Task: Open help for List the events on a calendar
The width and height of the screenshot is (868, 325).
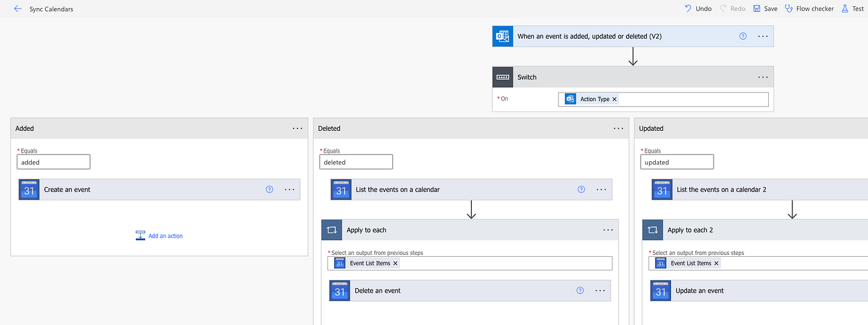Action: [x=581, y=190]
